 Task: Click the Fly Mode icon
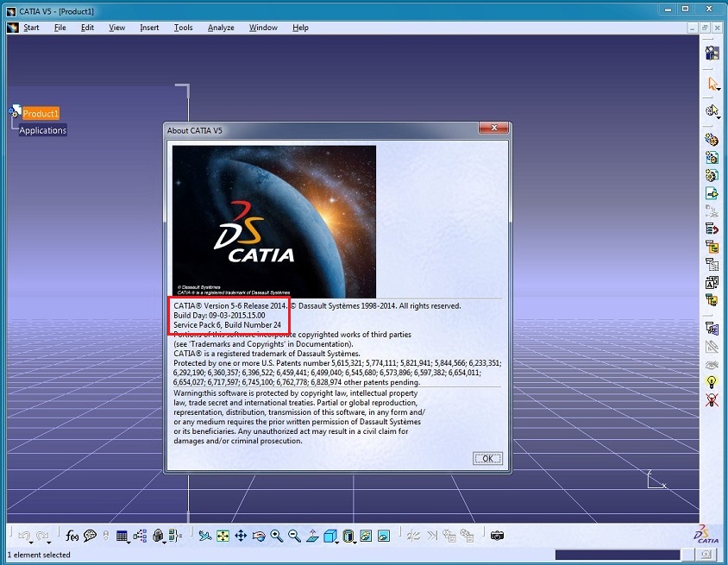pyautogui.click(x=204, y=536)
